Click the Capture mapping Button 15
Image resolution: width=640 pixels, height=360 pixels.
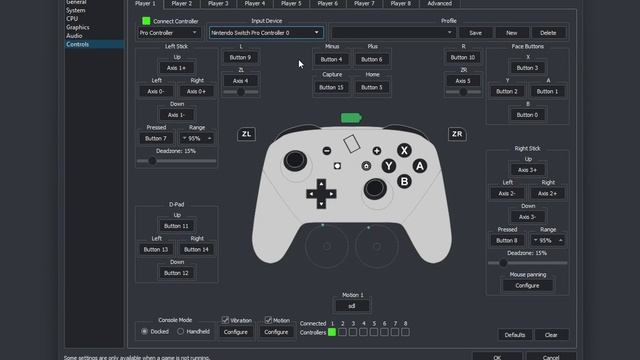tap(331, 87)
